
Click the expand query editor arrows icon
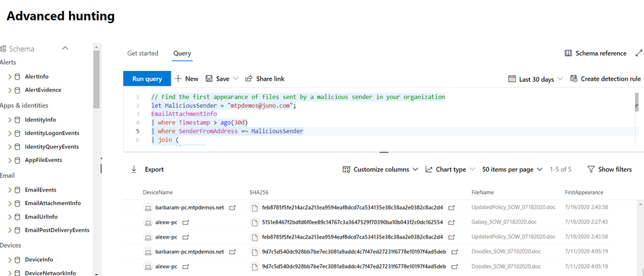click(639, 54)
